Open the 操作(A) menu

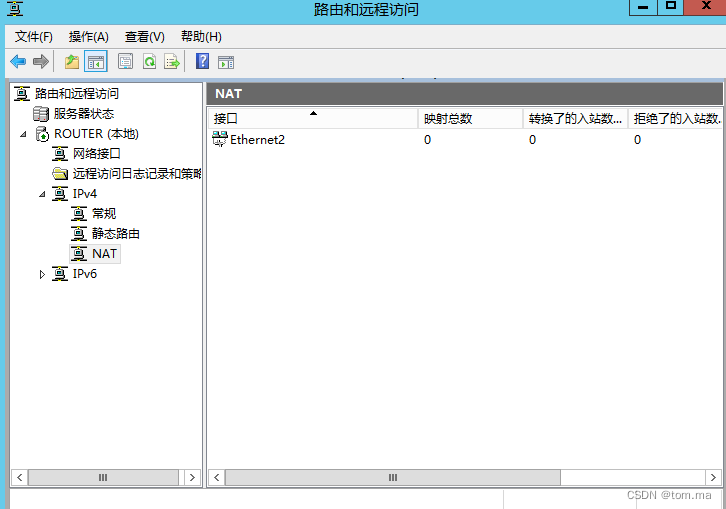[x=88, y=37]
